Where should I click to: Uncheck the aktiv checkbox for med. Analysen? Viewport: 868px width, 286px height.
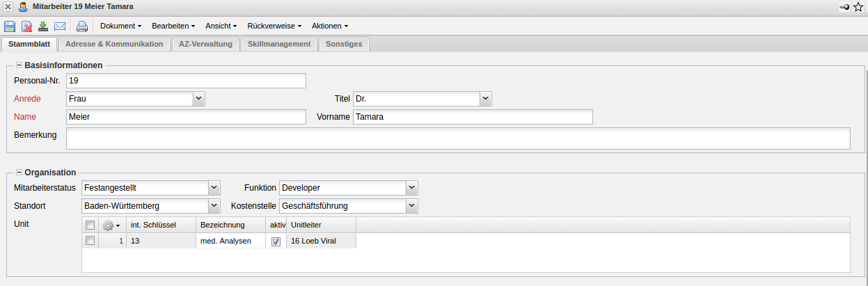tap(276, 241)
